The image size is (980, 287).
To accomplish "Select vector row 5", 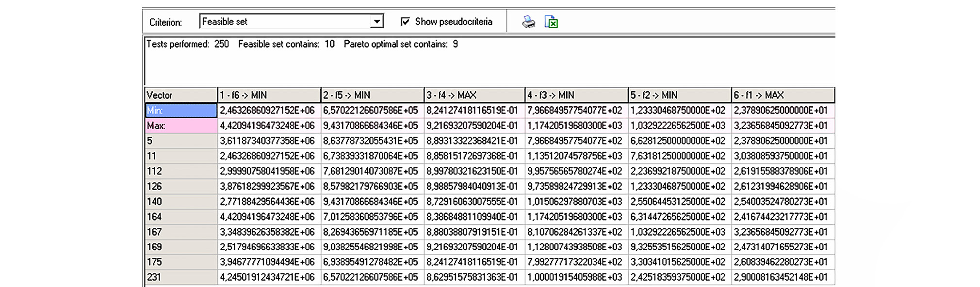I will point(180,141).
